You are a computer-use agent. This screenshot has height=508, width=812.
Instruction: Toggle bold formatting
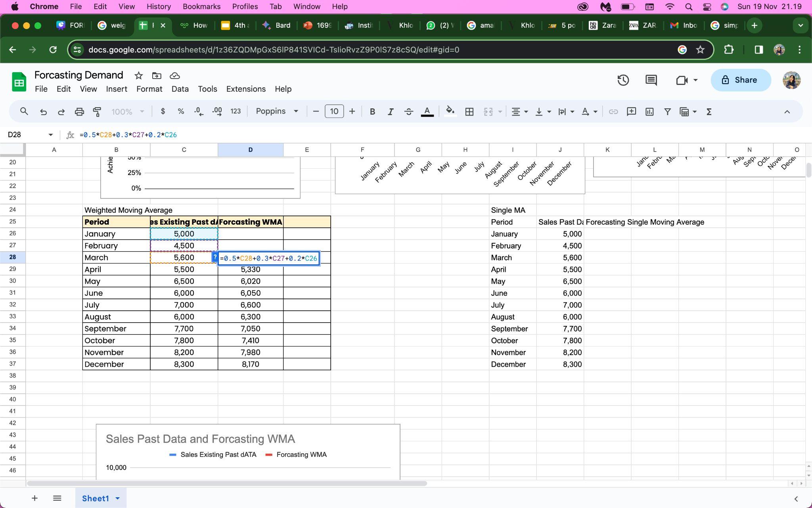(x=372, y=112)
